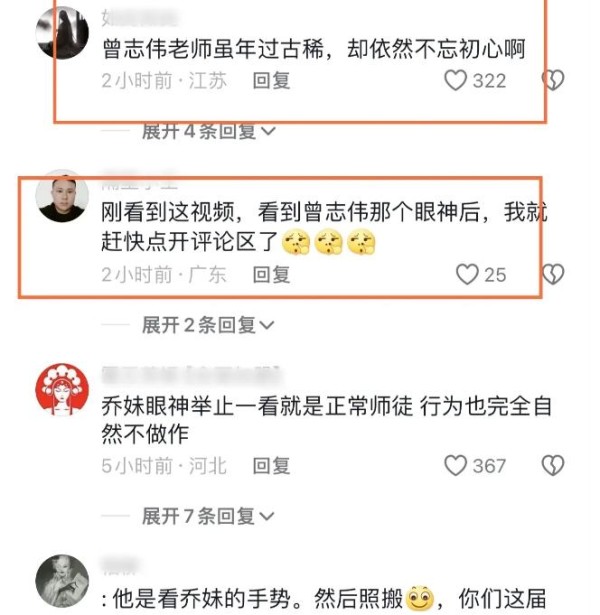Expand 展开4条回复 replies

click(209, 131)
